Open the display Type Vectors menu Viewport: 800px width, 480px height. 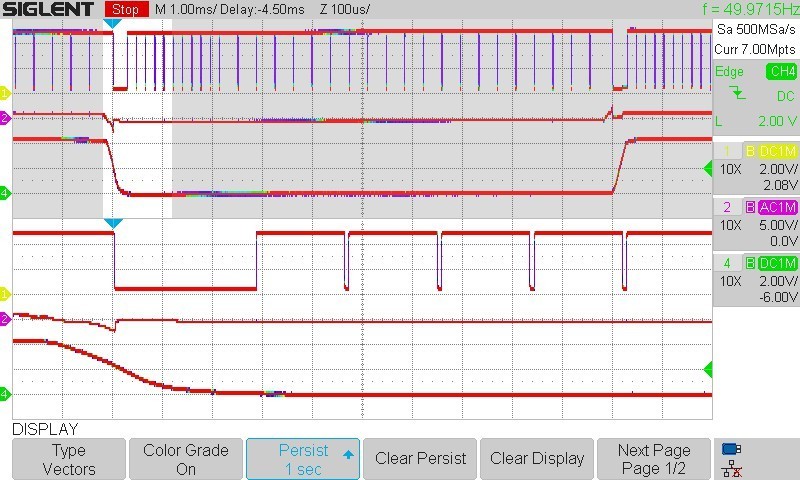click(x=69, y=459)
